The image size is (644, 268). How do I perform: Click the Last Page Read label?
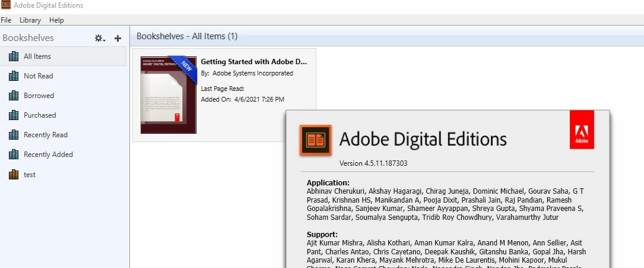pos(223,89)
